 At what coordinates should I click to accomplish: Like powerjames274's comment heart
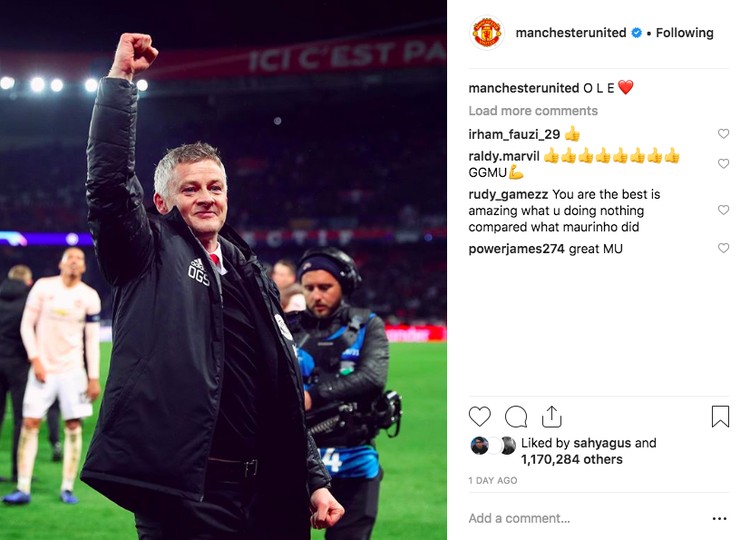(x=723, y=248)
